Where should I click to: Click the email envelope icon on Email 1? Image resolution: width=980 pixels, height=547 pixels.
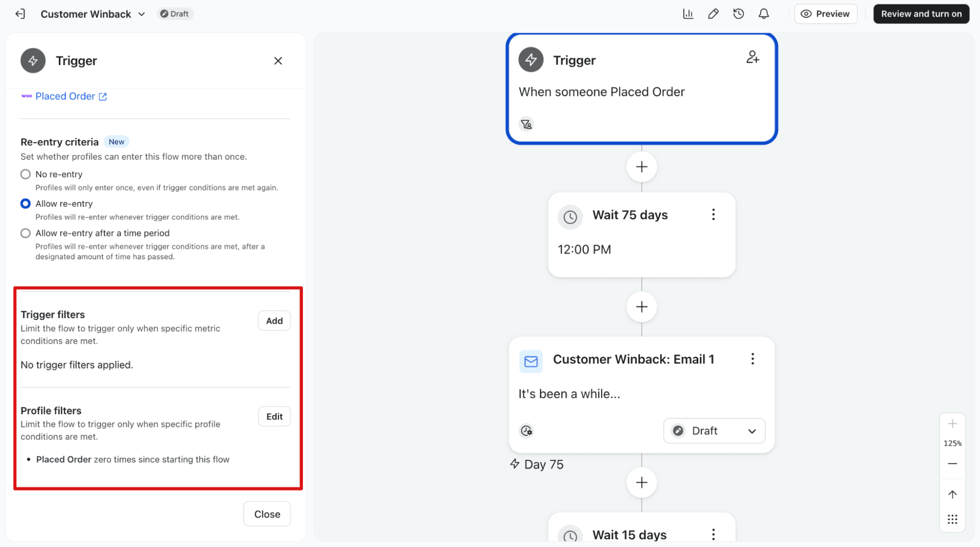[x=531, y=362]
